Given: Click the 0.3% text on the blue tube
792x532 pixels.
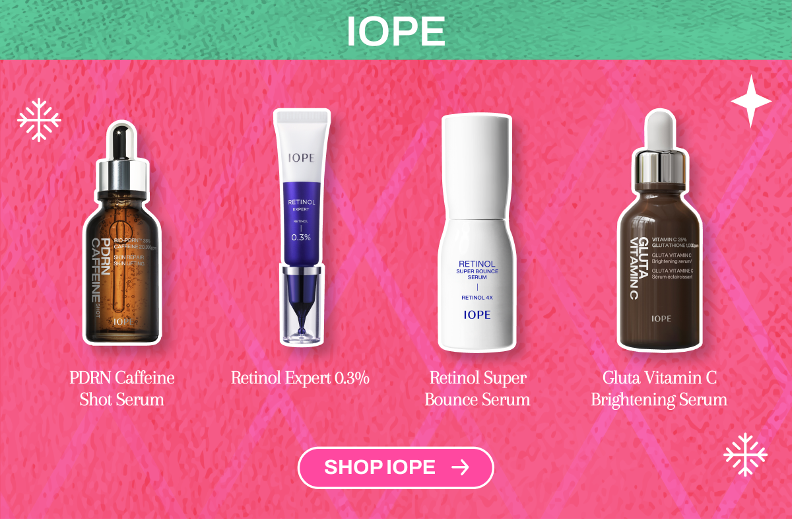Looking at the screenshot, I should pos(301,237).
